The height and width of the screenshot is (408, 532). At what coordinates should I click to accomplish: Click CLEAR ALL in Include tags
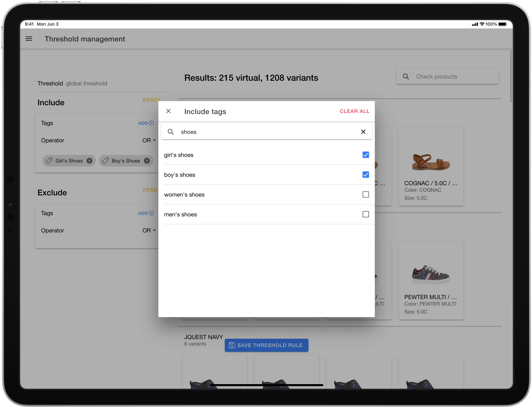[x=355, y=111]
